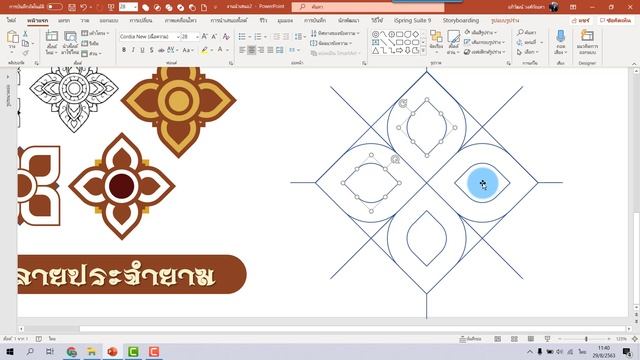640x360 pixels.
Task: Open the Storyboarding tab
Action: (x=461, y=20)
